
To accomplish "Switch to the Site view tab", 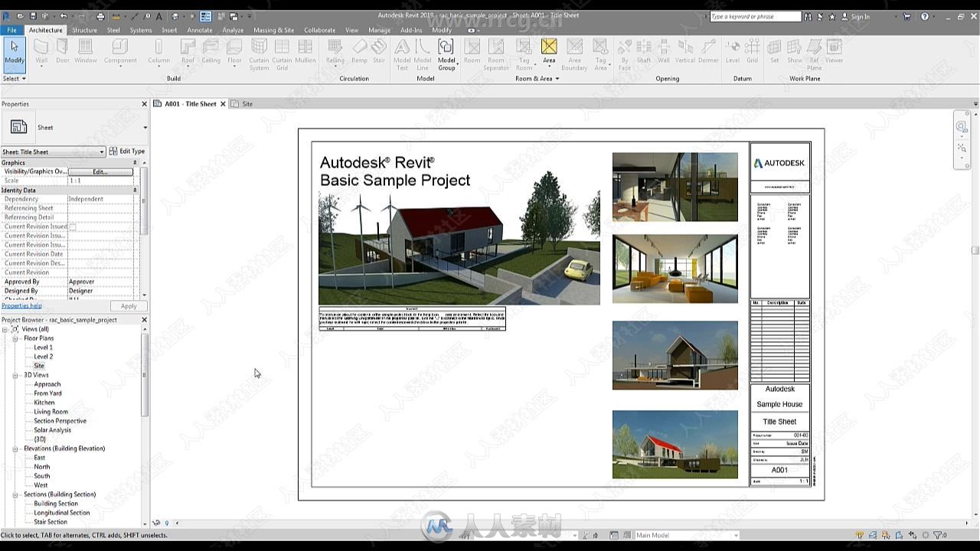I will [x=247, y=104].
